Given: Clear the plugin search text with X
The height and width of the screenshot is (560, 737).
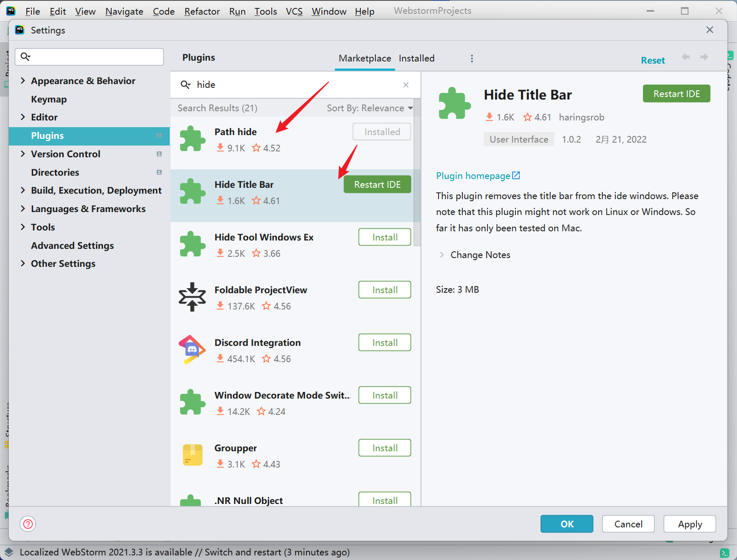Looking at the screenshot, I should pos(406,85).
